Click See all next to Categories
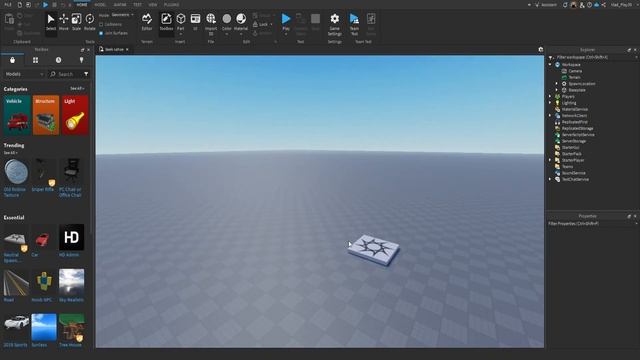This screenshot has width=640, height=360. (x=77, y=89)
